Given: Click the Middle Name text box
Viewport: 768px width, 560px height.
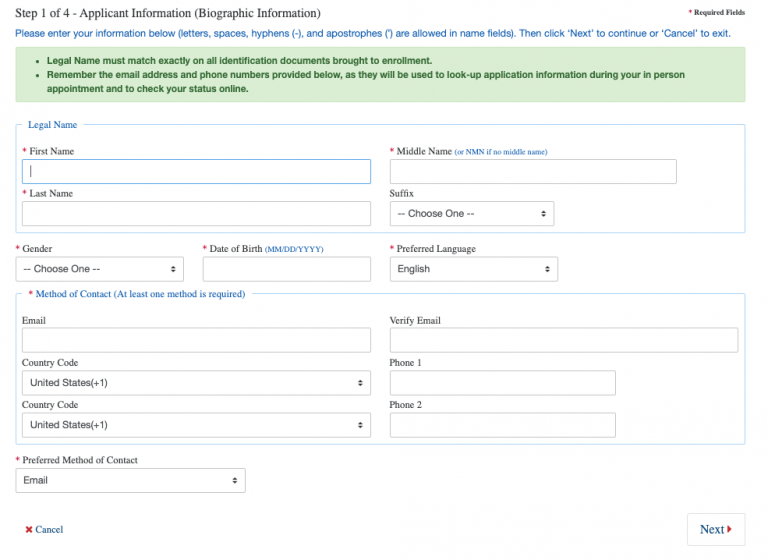Looking at the screenshot, I should [532, 171].
